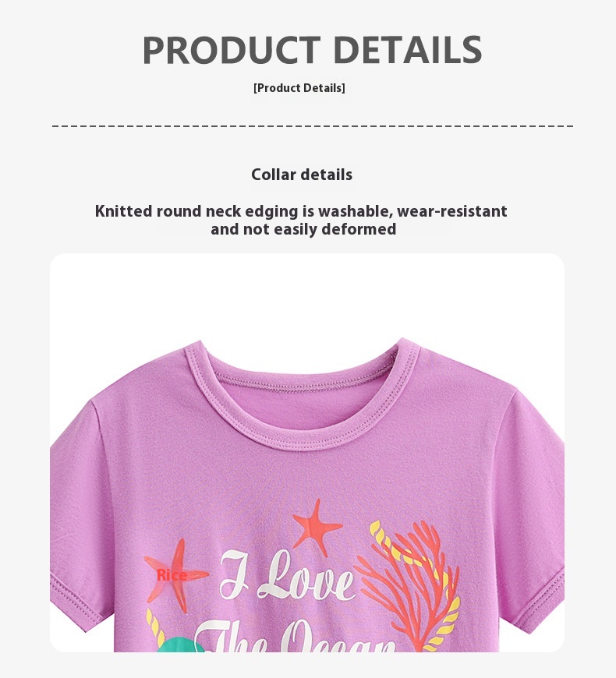Image resolution: width=616 pixels, height=678 pixels.
Task: Click the I Love script text
Action: click(x=287, y=575)
